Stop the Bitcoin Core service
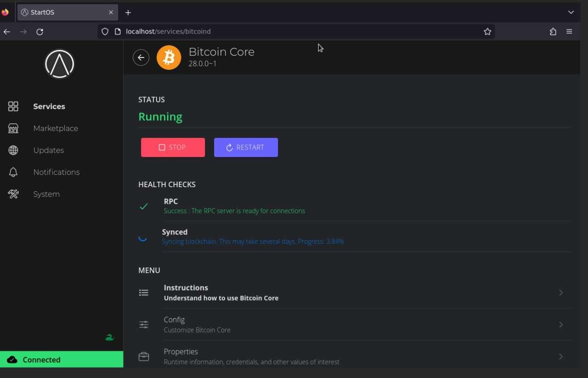This screenshot has height=378, width=588. pyautogui.click(x=173, y=148)
